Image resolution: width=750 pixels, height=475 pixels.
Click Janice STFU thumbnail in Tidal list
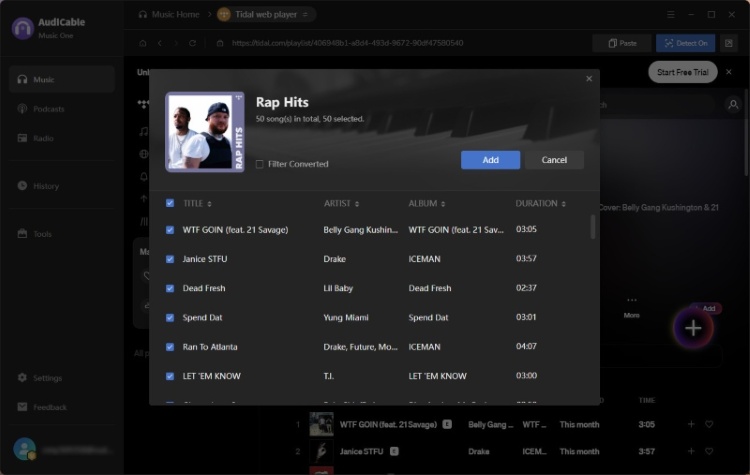321,451
